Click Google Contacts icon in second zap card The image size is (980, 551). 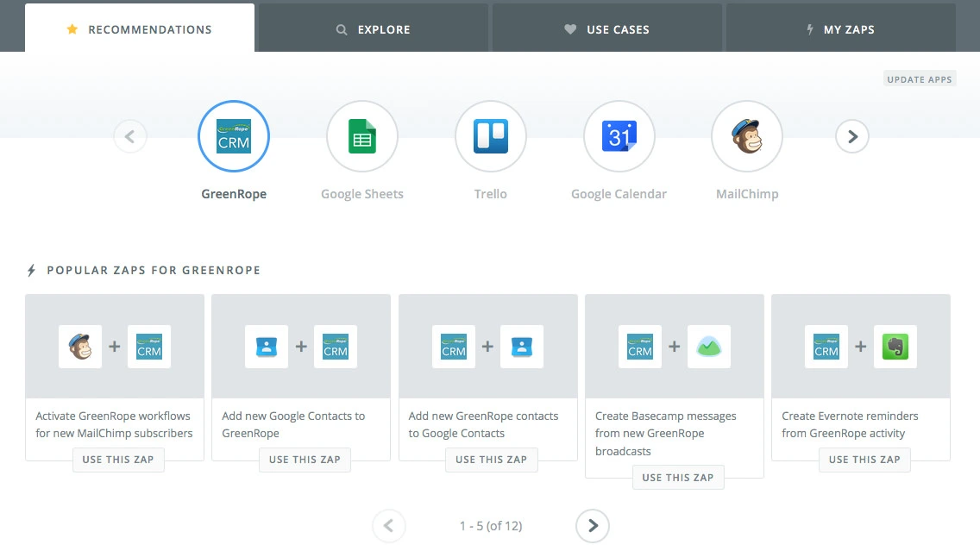click(x=267, y=347)
